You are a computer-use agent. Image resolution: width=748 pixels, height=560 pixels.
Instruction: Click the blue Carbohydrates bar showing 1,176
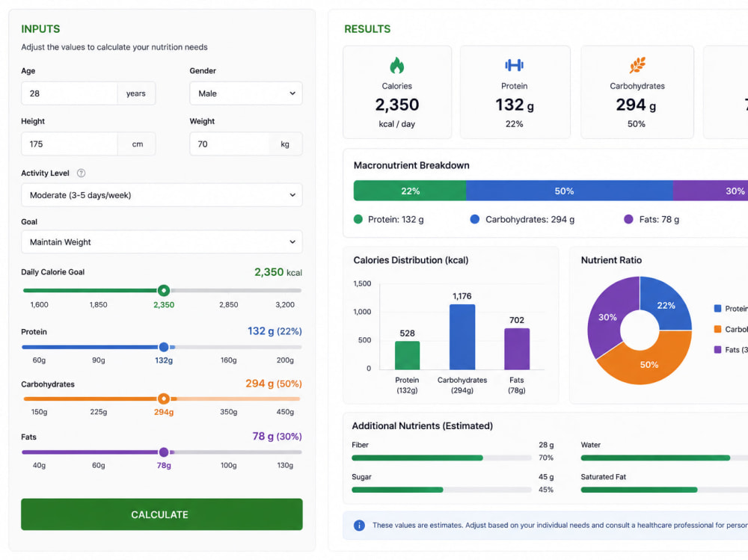coord(462,336)
